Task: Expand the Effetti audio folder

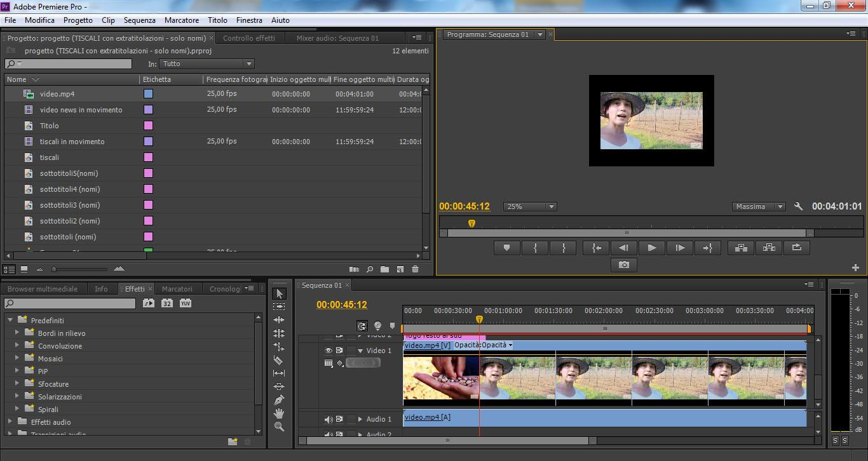Action: 10,422
